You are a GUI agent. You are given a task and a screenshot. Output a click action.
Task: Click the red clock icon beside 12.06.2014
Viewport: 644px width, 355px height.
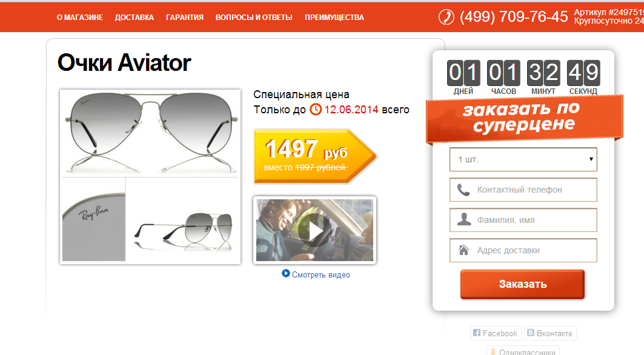tap(316, 109)
